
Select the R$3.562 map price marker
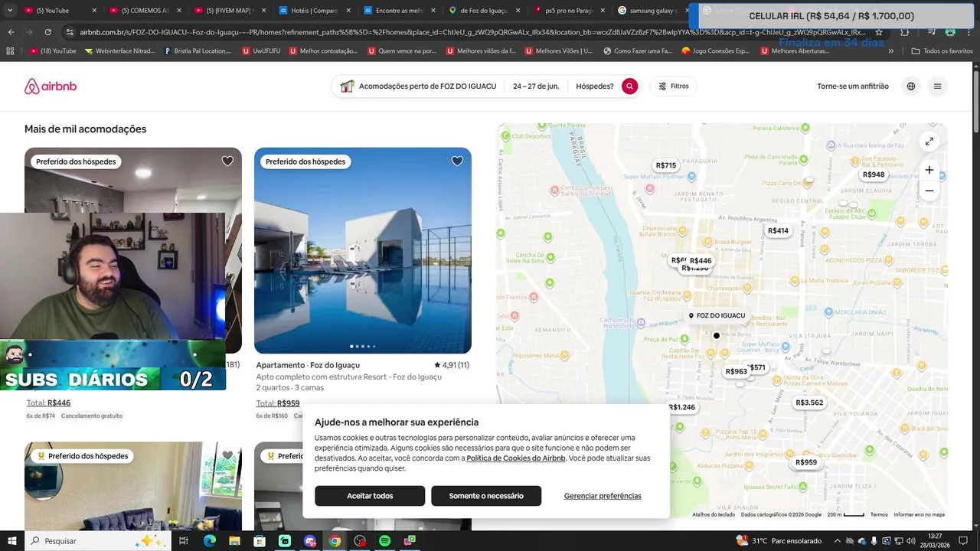coord(809,403)
